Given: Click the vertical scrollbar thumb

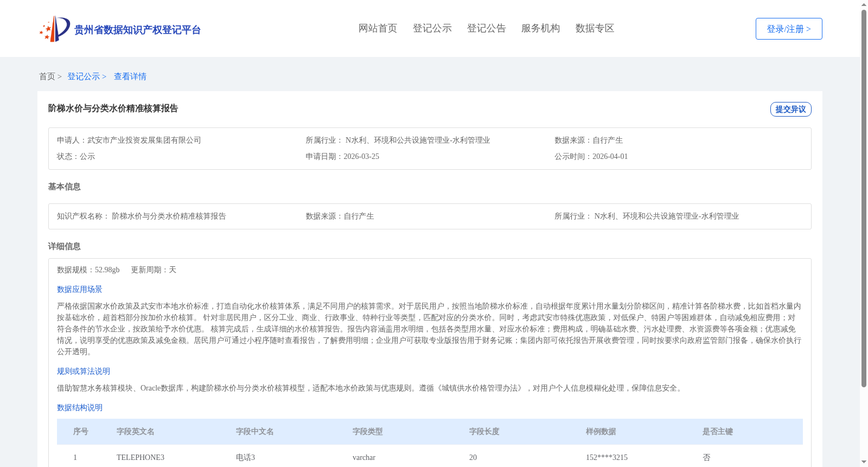Looking at the screenshot, I should tap(864, 199).
